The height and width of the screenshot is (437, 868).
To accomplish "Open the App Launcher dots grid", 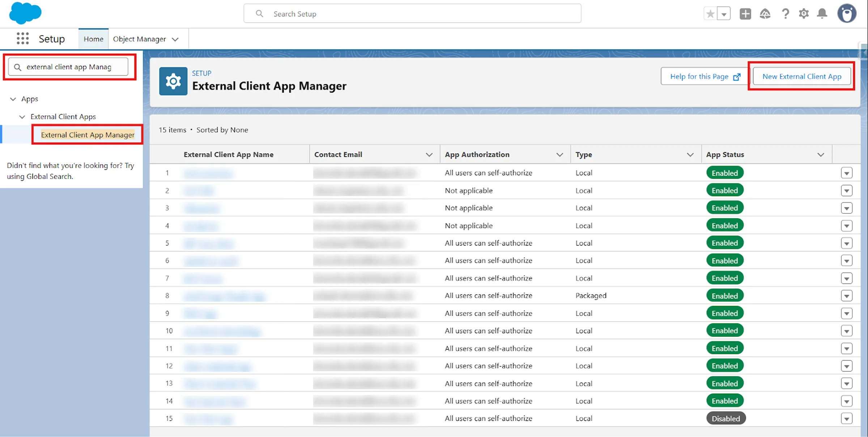I will 22,38.
